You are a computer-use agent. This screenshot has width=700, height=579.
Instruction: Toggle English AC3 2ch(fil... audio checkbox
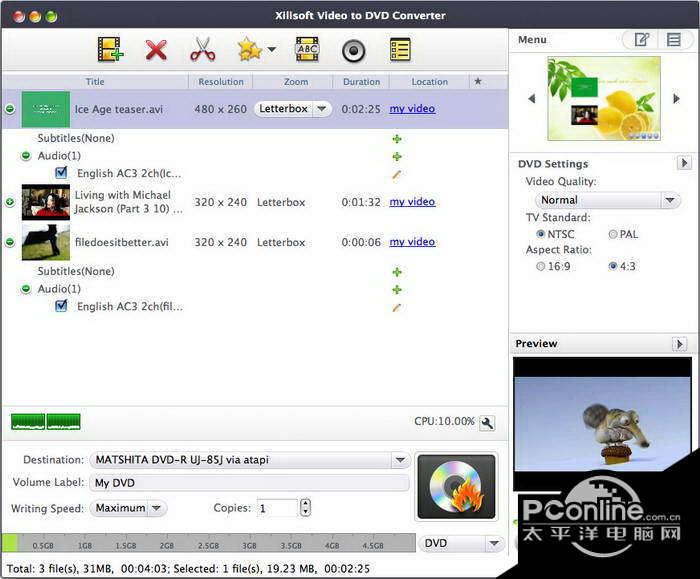coord(61,306)
